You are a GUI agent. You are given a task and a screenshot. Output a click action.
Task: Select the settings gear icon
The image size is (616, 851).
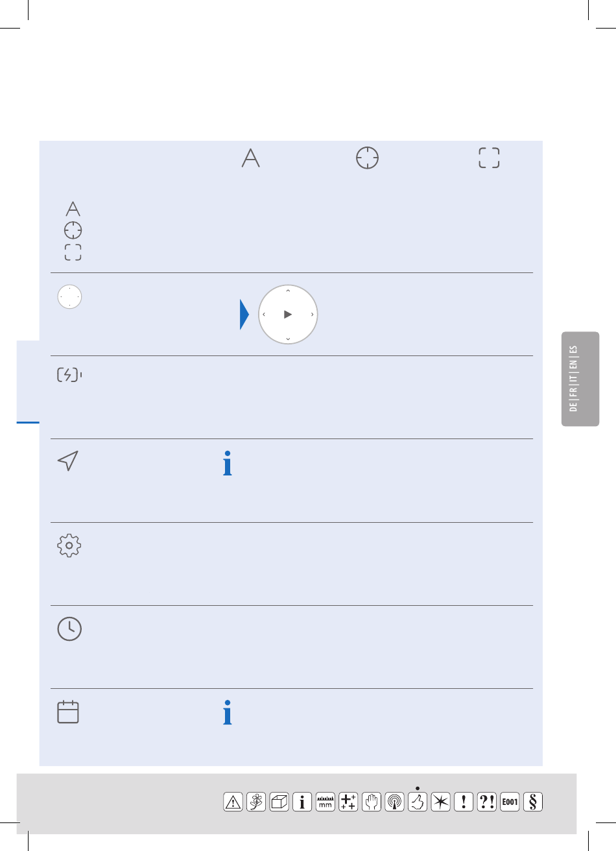(x=69, y=545)
